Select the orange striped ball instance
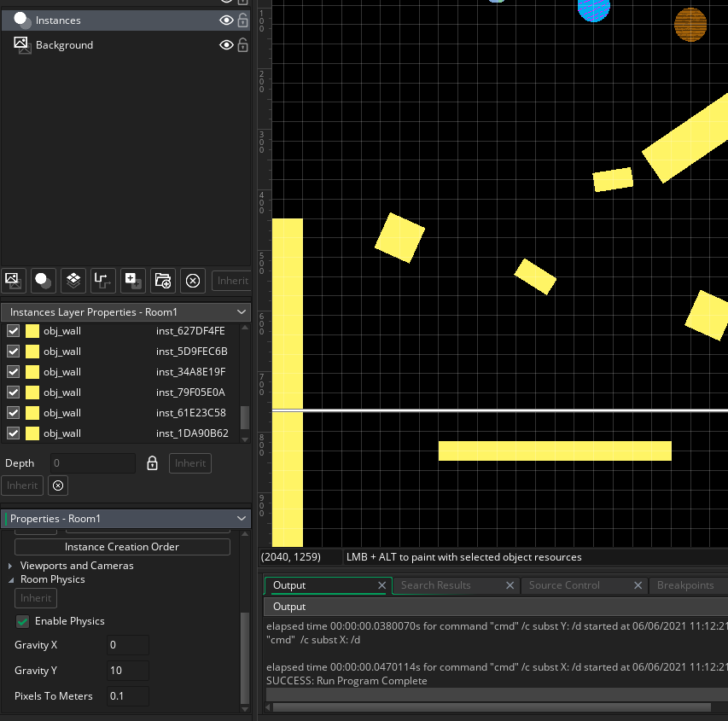This screenshot has height=721, width=728. coord(690,25)
